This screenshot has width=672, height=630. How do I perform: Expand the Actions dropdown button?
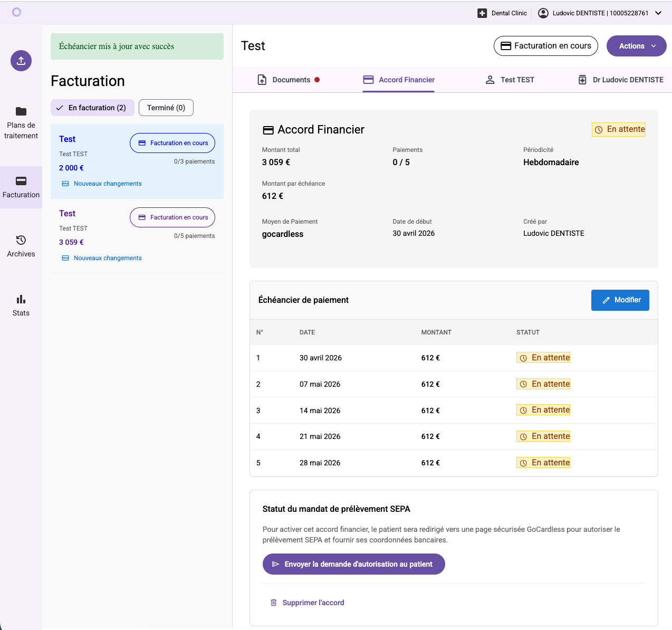[x=636, y=46]
